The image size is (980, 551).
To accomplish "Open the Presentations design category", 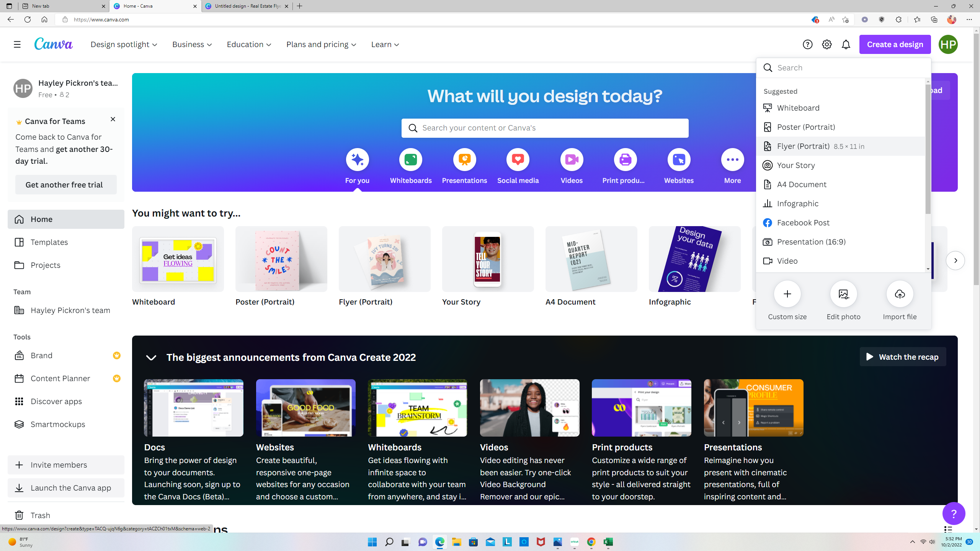I will pyautogui.click(x=464, y=160).
